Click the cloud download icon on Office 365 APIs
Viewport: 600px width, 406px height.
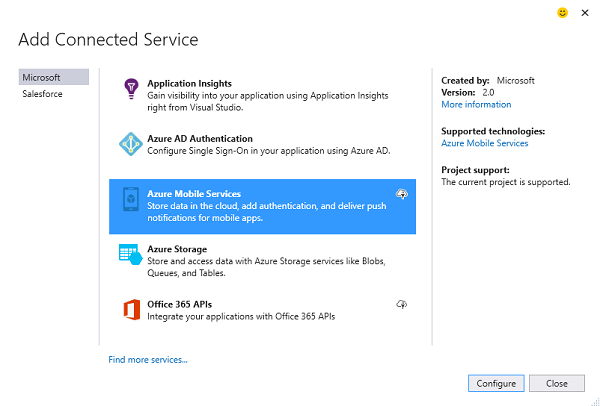tap(401, 305)
